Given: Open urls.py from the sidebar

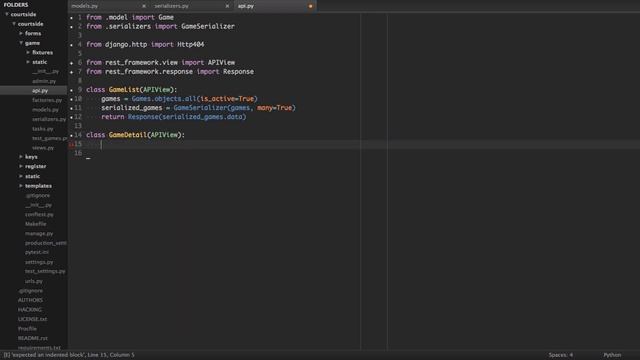Looking at the screenshot, I should [x=33, y=281].
